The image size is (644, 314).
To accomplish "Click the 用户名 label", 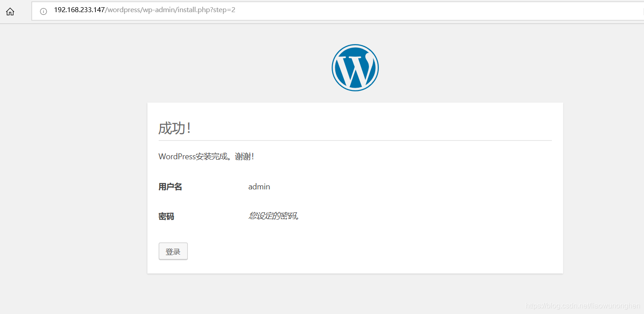I will 170,187.
